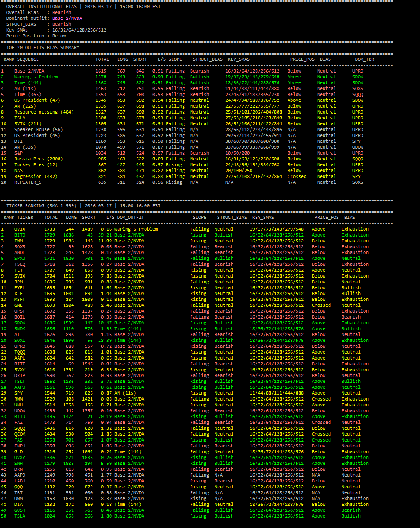
Task: Select 'Bearish' bias in the BOIL row
Action: click(x=351, y=317)
